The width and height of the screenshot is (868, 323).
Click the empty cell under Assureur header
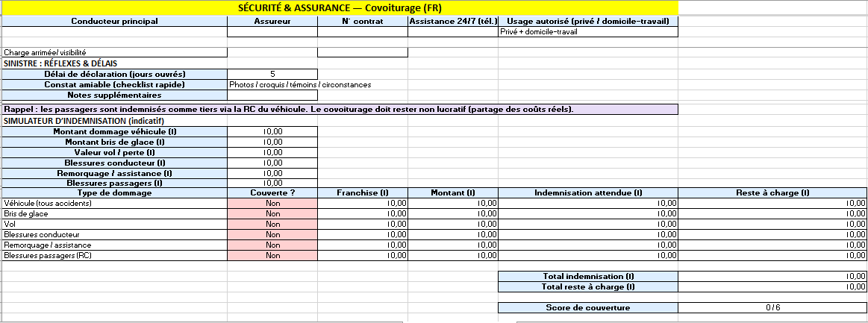pos(272,32)
